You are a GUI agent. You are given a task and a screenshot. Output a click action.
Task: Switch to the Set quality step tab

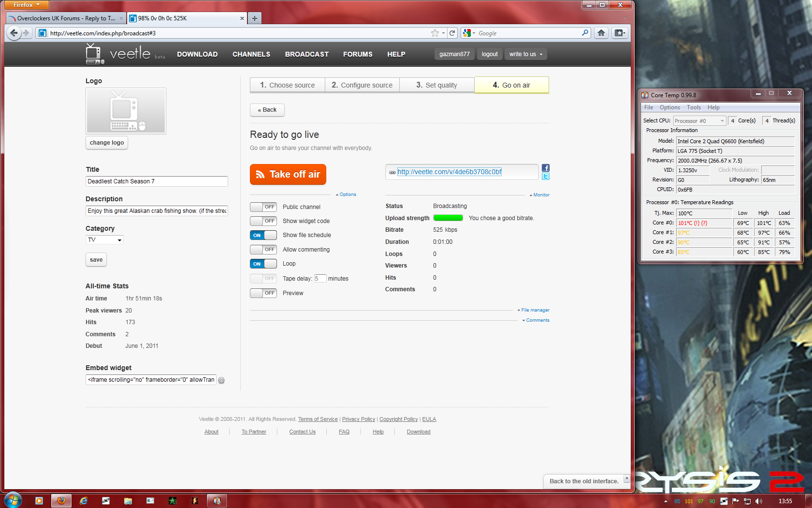pyautogui.click(x=436, y=85)
